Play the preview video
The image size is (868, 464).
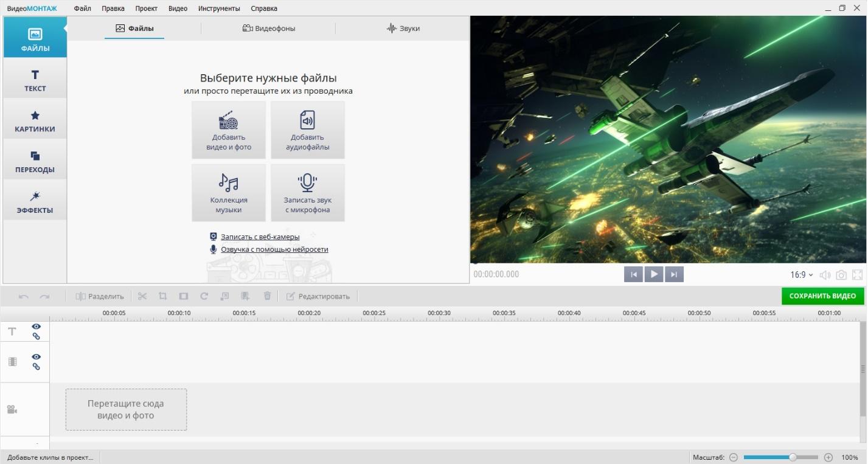coord(654,274)
